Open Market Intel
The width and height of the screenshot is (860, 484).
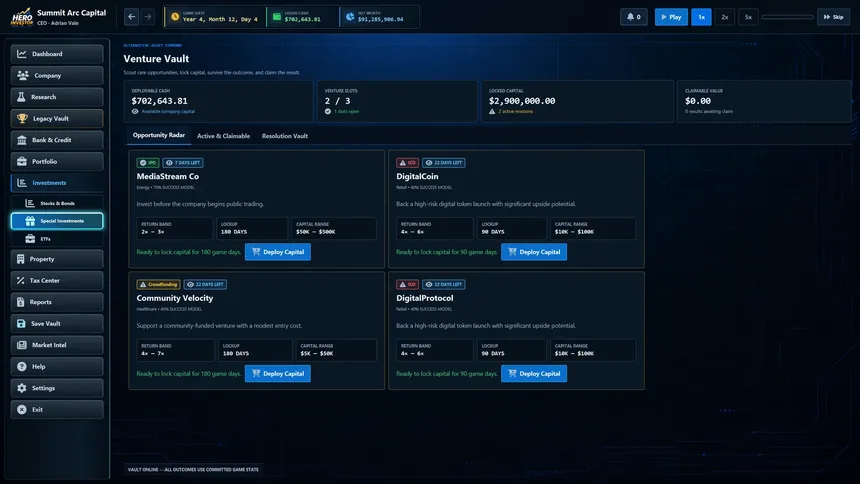[x=56, y=345]
